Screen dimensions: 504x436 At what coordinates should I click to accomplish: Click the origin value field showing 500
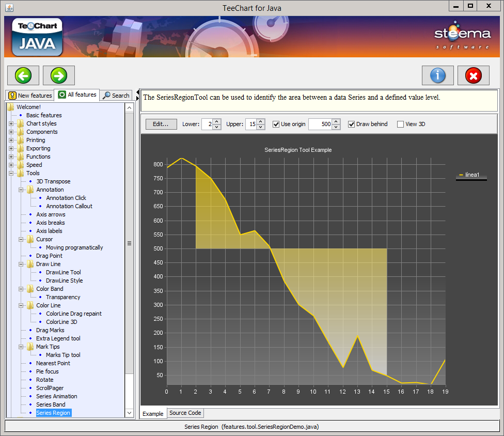tap(321, 124)
